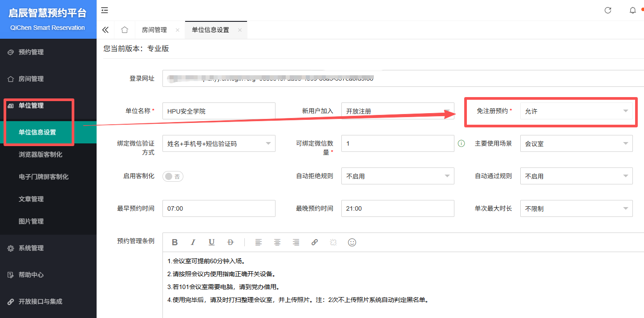Center align text in the editor
644x318 pixels.
click(277, 242)
